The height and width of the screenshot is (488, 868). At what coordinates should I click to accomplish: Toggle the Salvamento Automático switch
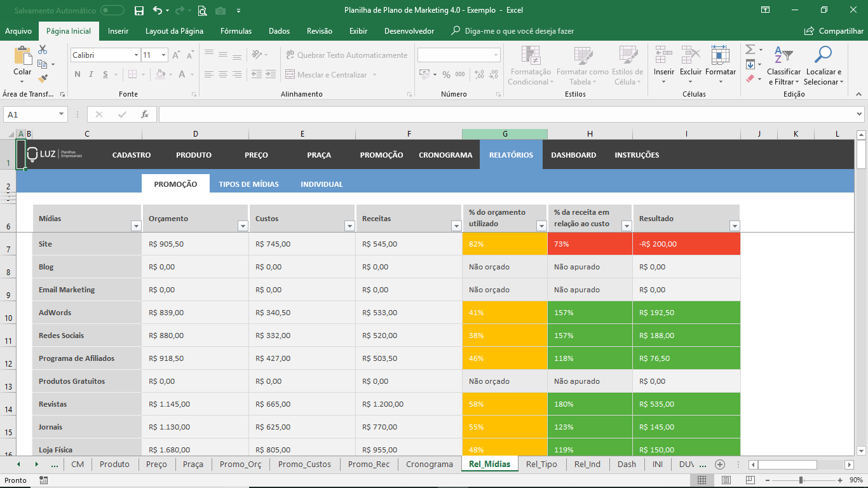coord(112,11)
